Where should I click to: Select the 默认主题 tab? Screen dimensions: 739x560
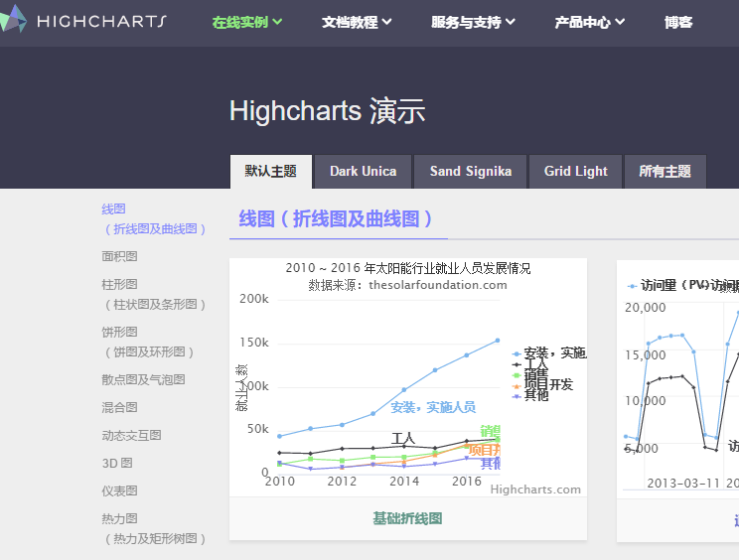(x=271, y=172)
